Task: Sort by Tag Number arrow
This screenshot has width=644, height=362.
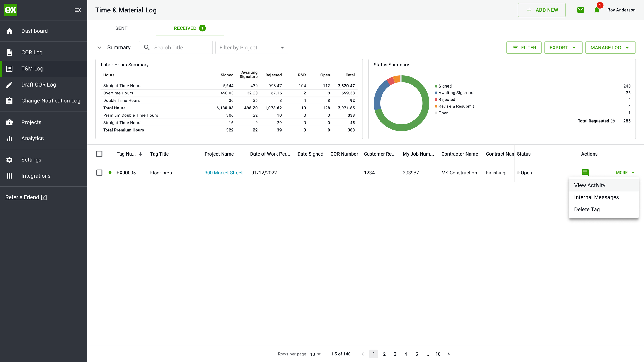Action: point(140,154)
